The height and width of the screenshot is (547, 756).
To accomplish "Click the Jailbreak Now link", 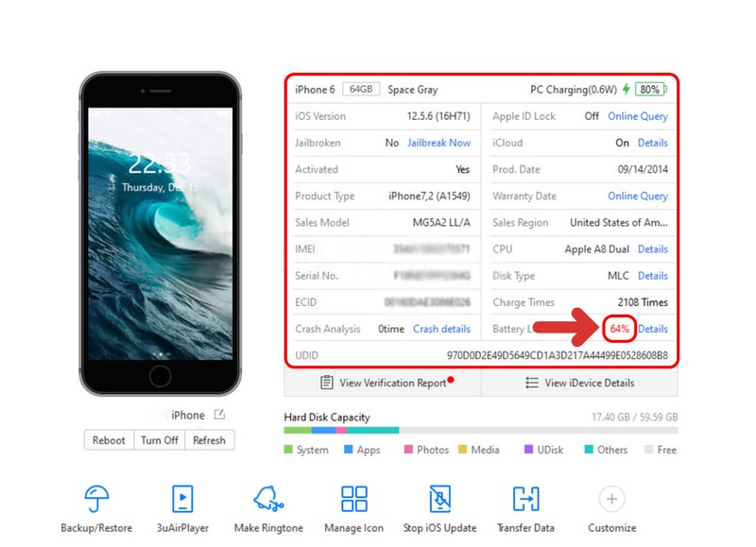I will (438, 143).
